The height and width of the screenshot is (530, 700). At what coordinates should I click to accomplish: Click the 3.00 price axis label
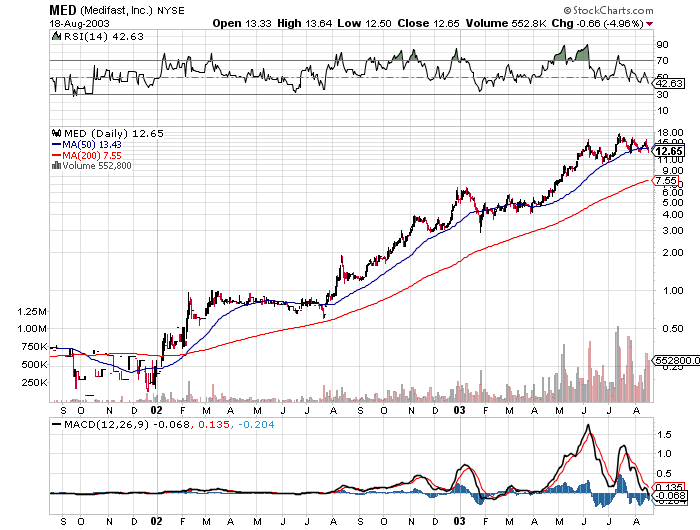click(673, 231)
